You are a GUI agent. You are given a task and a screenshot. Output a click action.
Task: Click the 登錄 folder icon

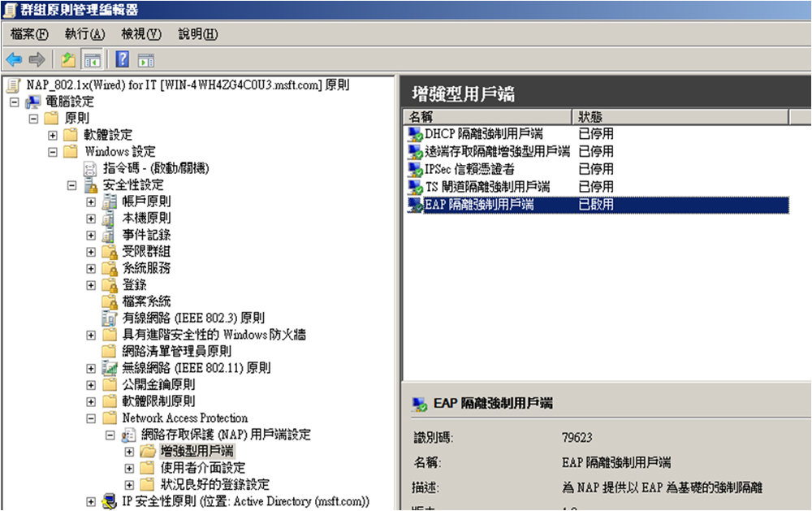pos(110,285)
